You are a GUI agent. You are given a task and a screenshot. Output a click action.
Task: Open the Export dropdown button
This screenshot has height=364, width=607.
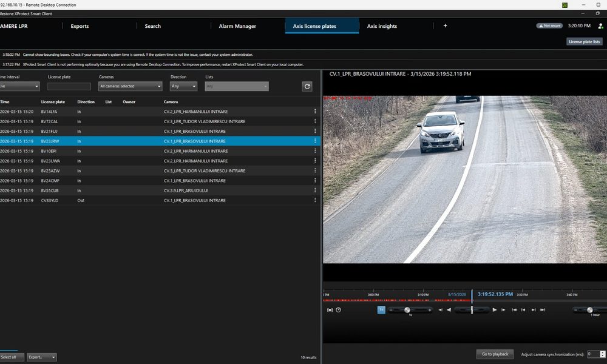42,357
